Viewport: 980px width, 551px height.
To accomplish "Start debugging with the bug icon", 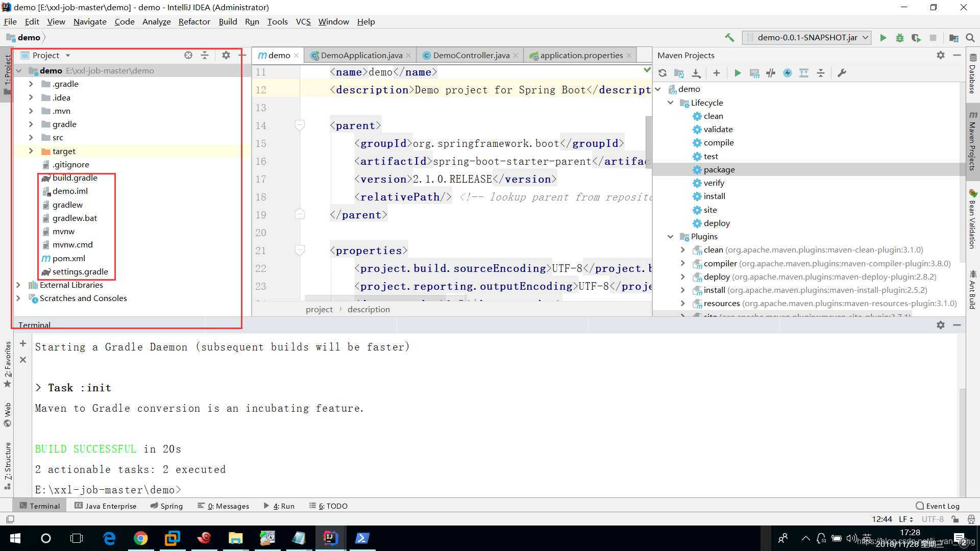I will (900, 38).
